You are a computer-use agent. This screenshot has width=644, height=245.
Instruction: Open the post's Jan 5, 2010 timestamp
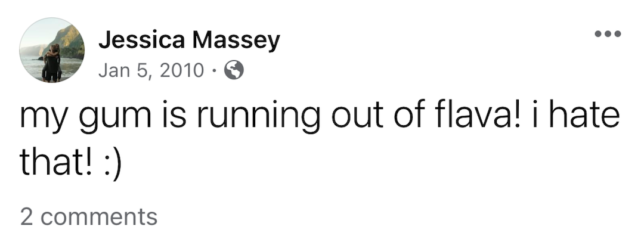(151, 71)
